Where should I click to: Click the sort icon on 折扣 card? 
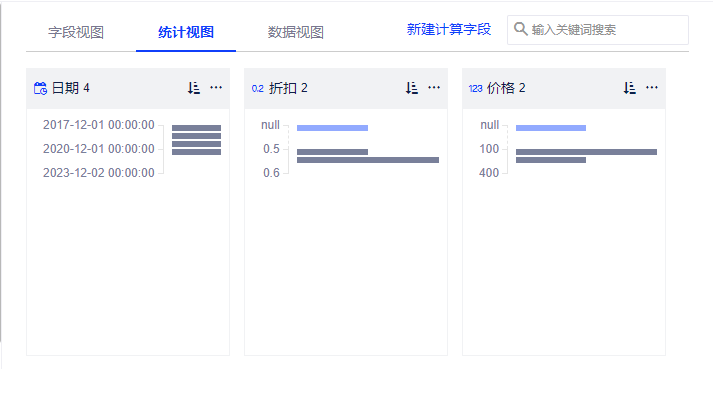[x=412, y=88]
